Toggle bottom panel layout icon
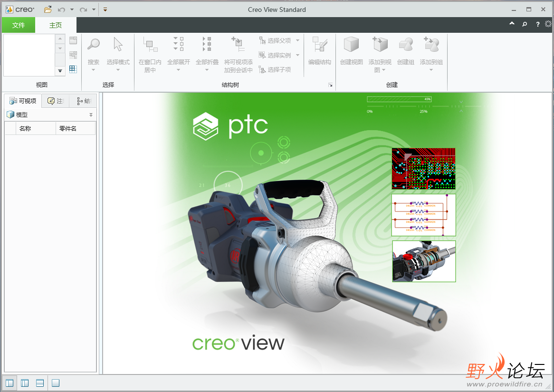 pyautogui.click(x=40, y=383)
